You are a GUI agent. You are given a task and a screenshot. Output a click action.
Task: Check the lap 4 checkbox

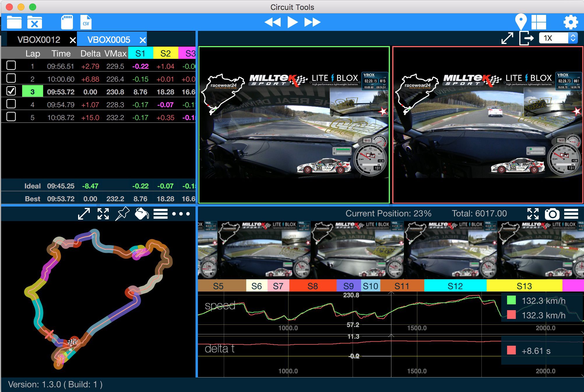pyautogui.click(x=11, y=104)
